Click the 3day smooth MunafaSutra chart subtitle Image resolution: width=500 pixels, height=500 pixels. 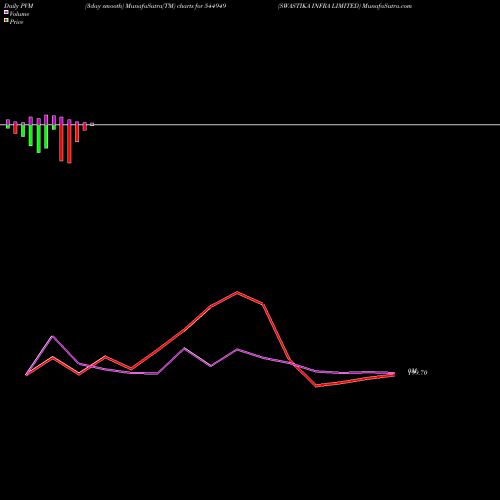156,6
